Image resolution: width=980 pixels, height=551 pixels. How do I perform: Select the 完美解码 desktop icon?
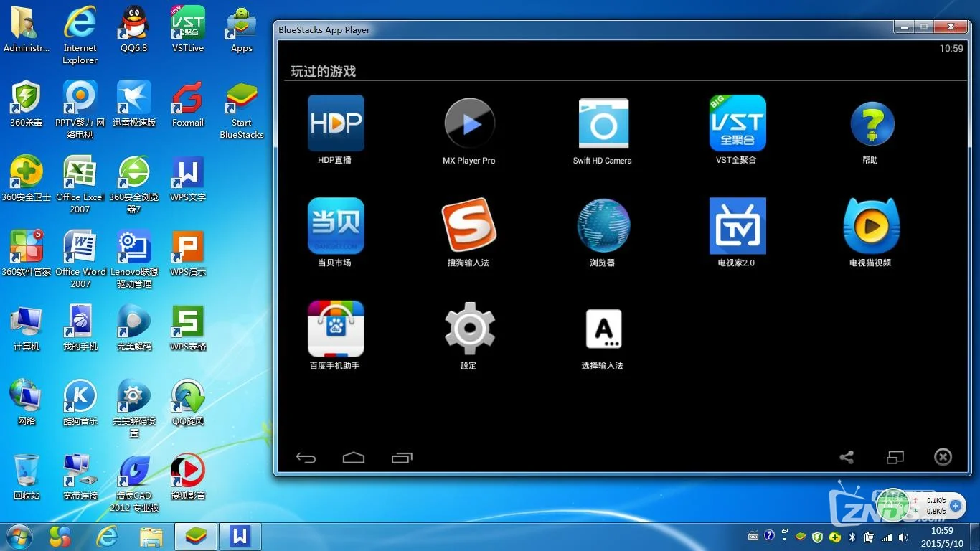click(134, 327)
